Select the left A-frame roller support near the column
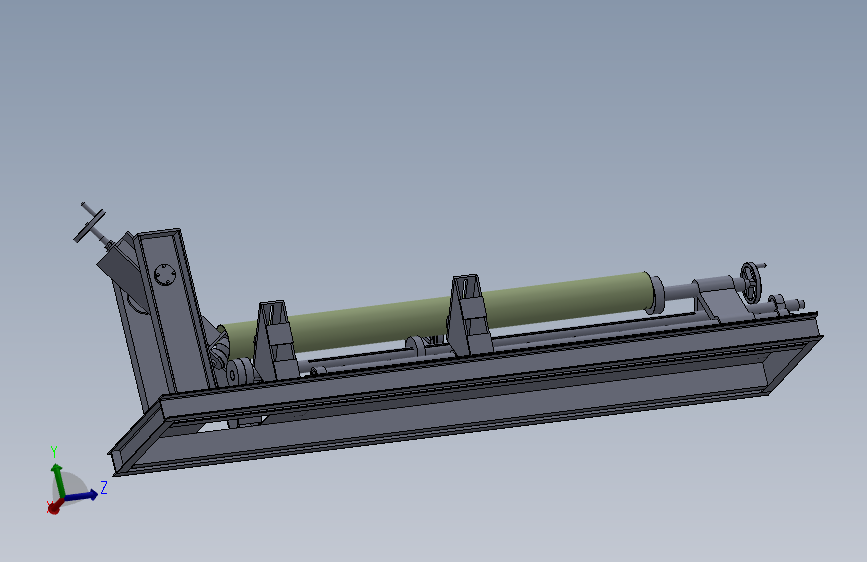 [x=274, y=340]
